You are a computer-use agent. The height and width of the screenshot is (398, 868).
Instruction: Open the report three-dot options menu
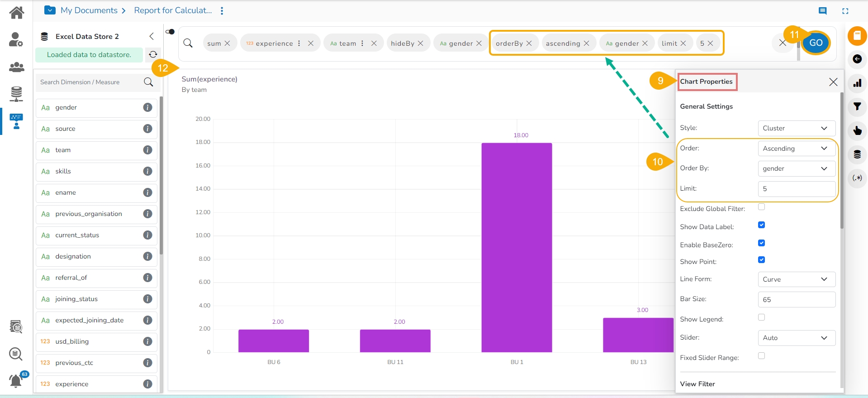222,11
